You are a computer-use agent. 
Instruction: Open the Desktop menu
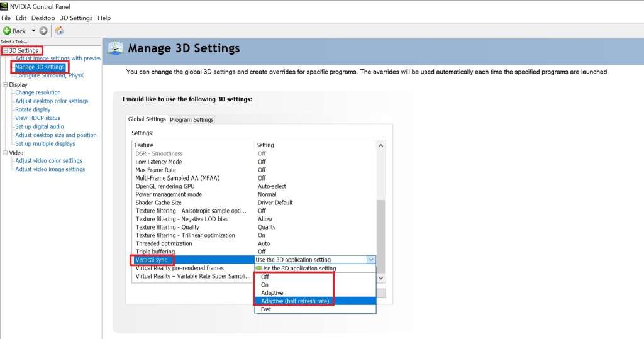[x=43, y=18]
